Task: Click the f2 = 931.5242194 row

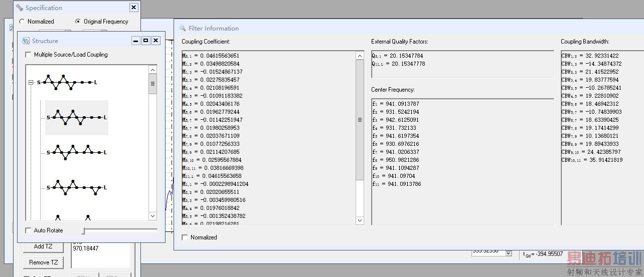Action: [395, 112]
